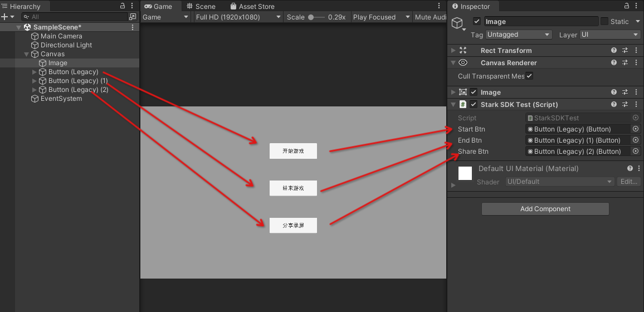Expand the Default UI Material foldout

coord(453,185)
